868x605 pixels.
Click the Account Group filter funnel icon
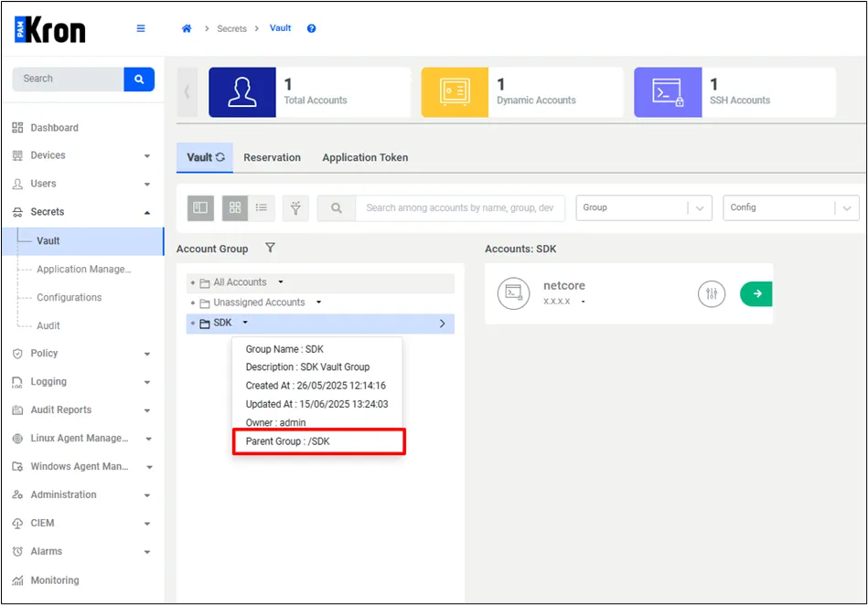pos(270,248)
